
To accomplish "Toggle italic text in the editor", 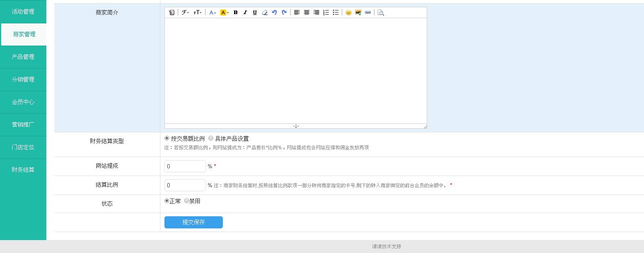I will (x=245, y=13).
